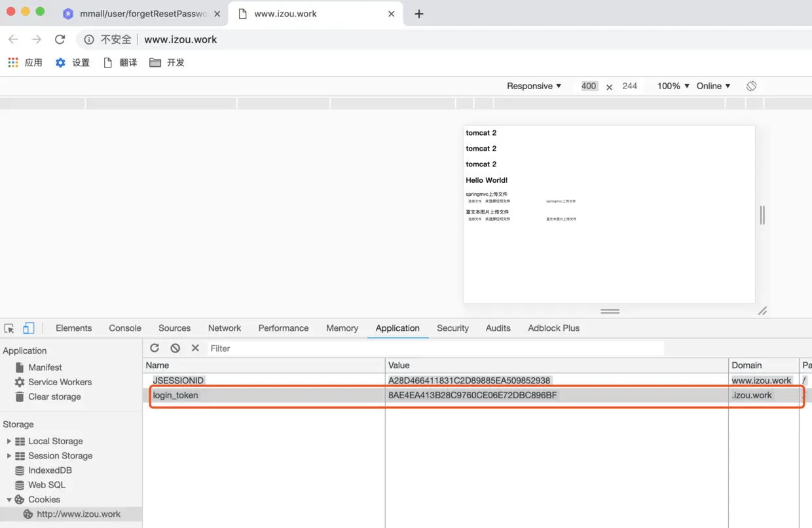Select the JSESSIONID cookie row
Viewport: 812px width, 528px height.
[x=477, y=380]
